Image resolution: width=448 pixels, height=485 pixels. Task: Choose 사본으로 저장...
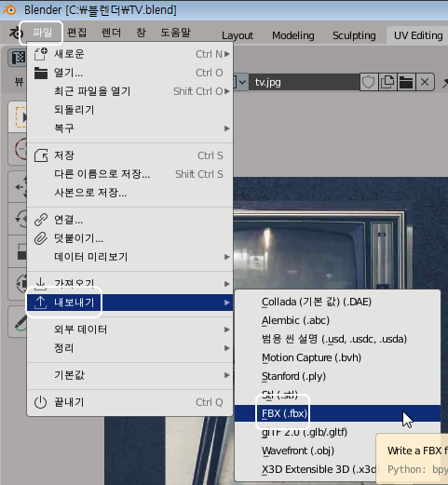click(x=130, y=193)
